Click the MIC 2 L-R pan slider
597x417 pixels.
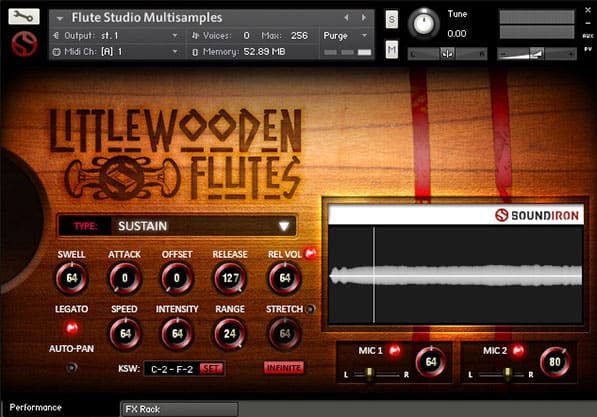pyautogui.click(x=501, y=375)
